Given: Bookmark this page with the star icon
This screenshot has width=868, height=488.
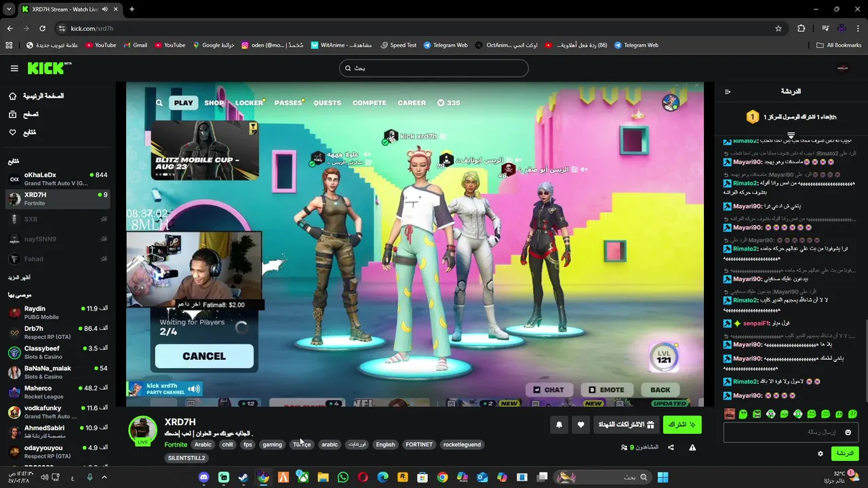Looking at the screenshot, I should pos(778,28).
